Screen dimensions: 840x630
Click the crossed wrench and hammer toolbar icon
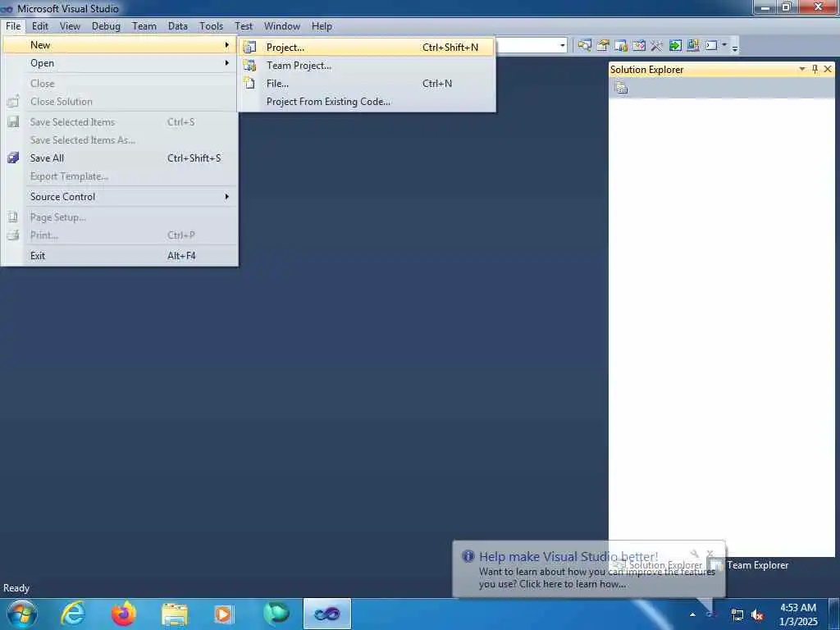click(657, 46)
